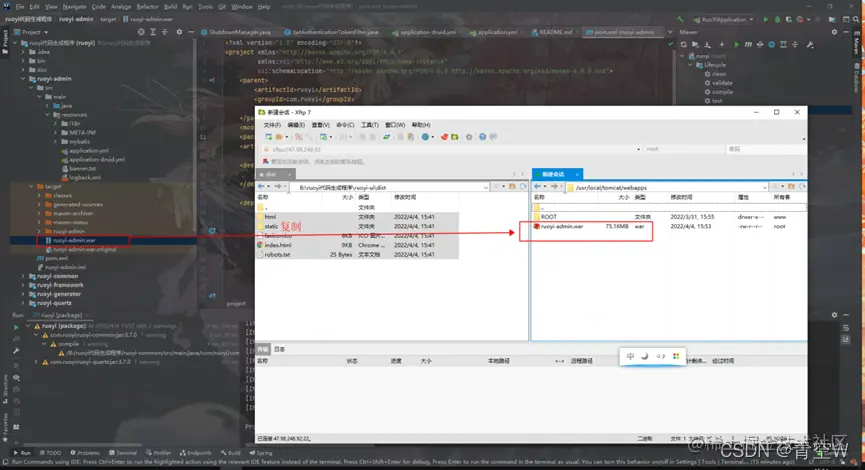
Task: Execute Maven goal 'm' icon
Action: pos(748,45)
